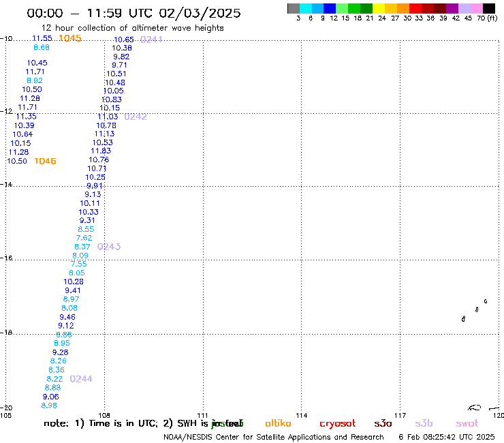The image size is (504, 443).
Task: Select the dark blue 12 ft swatch
Action: click(x=330, y=8)
